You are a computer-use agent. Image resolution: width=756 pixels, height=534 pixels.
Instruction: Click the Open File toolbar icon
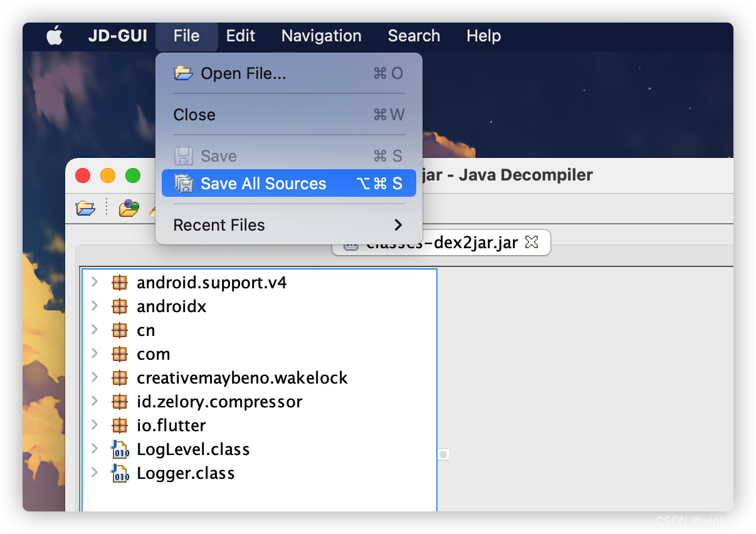coord(86,207)
